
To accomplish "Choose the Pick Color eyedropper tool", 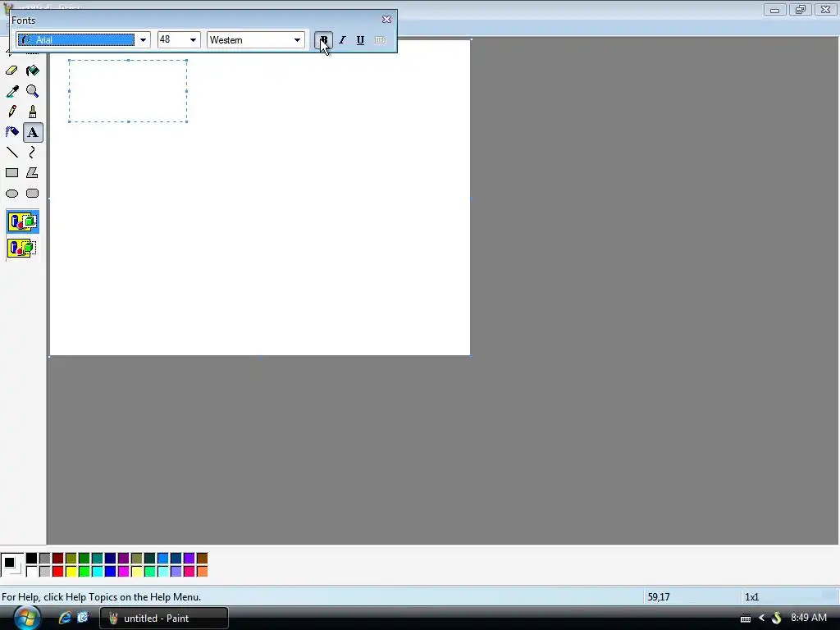I will 11,91.
